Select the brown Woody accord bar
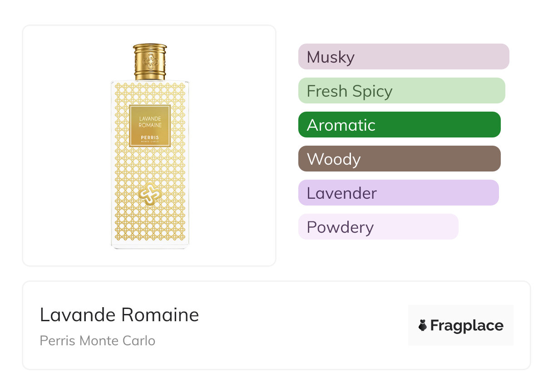This screenshot has height=392, width=553. click(399, 159)
